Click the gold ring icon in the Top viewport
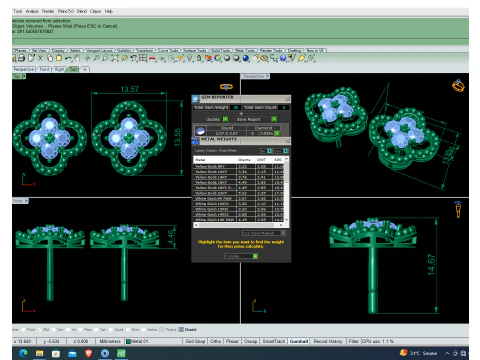 click(226, 87)
